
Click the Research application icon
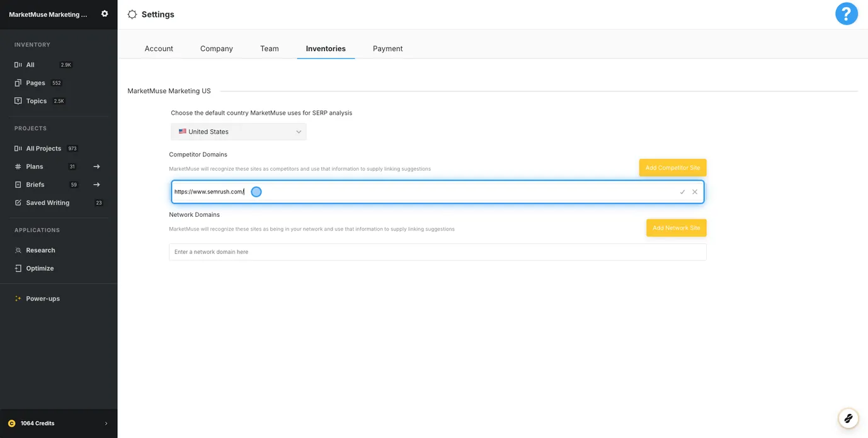coord(18,250)
